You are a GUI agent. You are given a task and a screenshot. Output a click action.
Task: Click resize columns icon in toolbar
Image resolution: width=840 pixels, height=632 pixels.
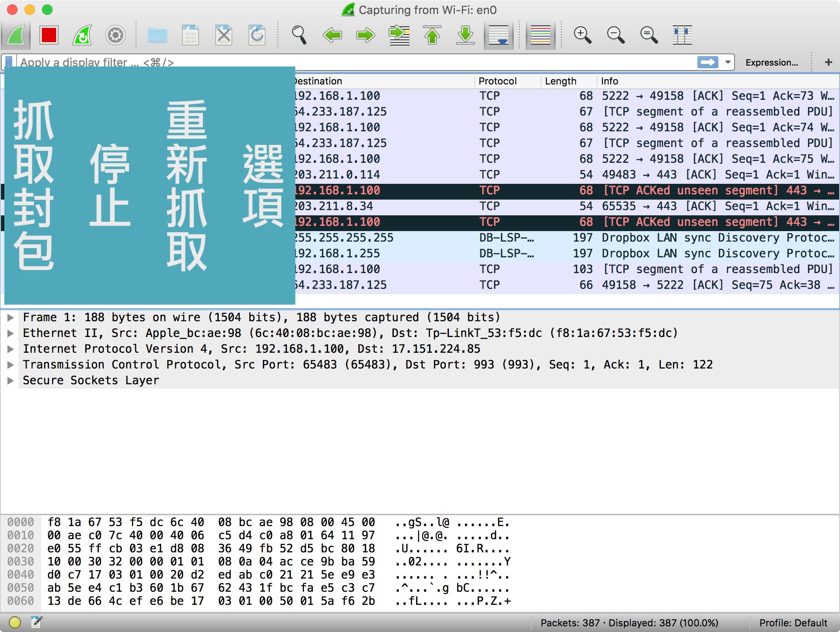click(682, 35)
